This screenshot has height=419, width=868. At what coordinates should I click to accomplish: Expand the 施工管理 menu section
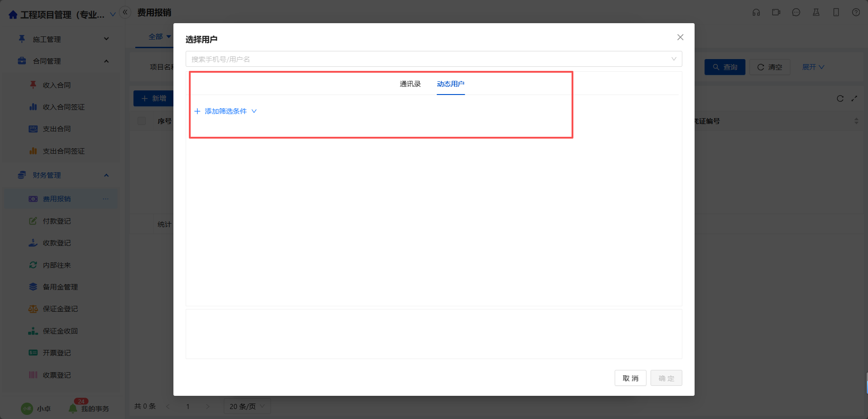(x=106, y=39)
